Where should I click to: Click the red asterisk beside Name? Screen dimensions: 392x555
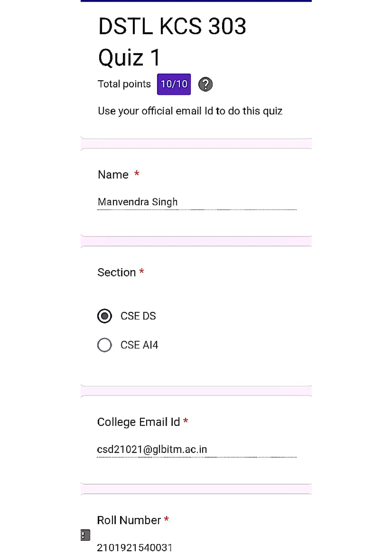point(137,174)
